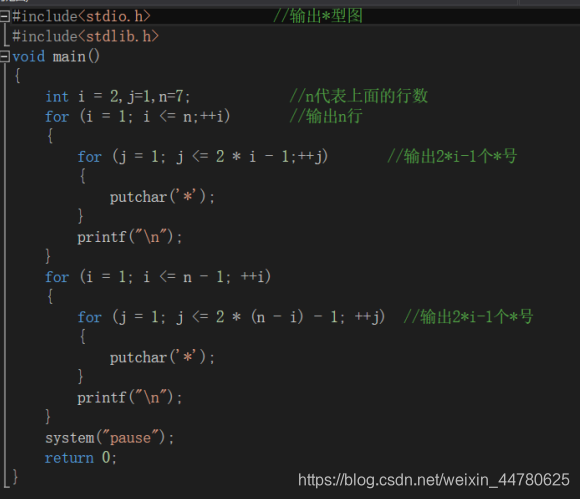Image resolution: width=580 pixels, height=499 pixels.
Task: Collapse the void main() function toggle
Action: (4, 57)
